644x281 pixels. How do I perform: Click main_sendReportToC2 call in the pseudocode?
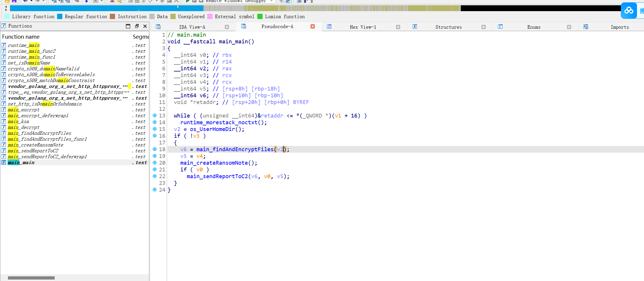click(x=217, y=176)
